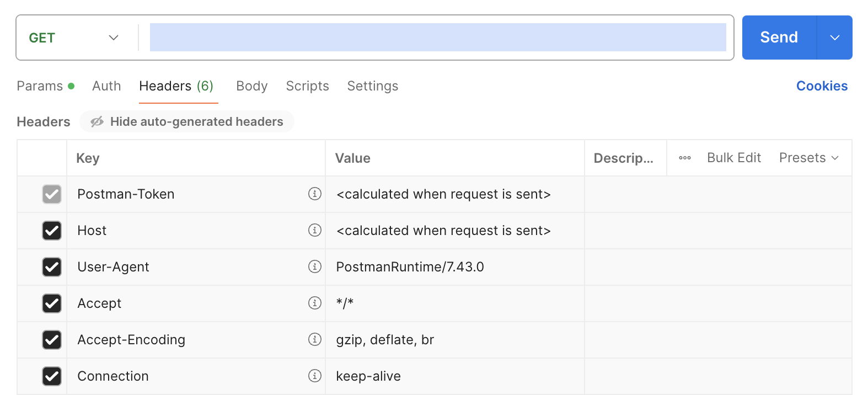Image resolution: width=868 pixels, height=395 pixels.
Task: Toggle the Connection header checkbox
Action: click(52, 376)
